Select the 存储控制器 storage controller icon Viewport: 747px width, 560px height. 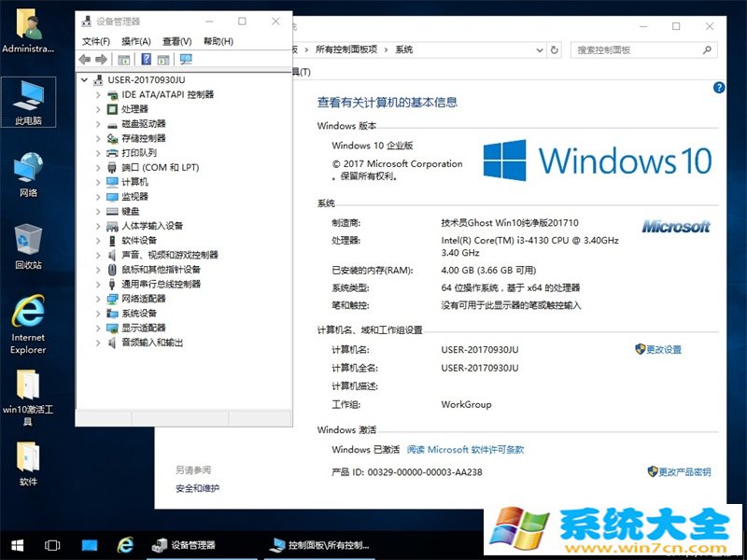click(112, 138)
